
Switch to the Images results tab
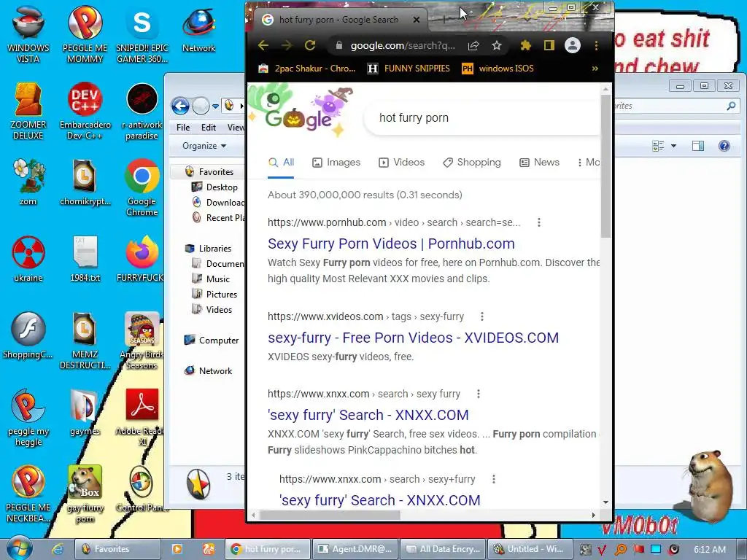coord(336,163)
